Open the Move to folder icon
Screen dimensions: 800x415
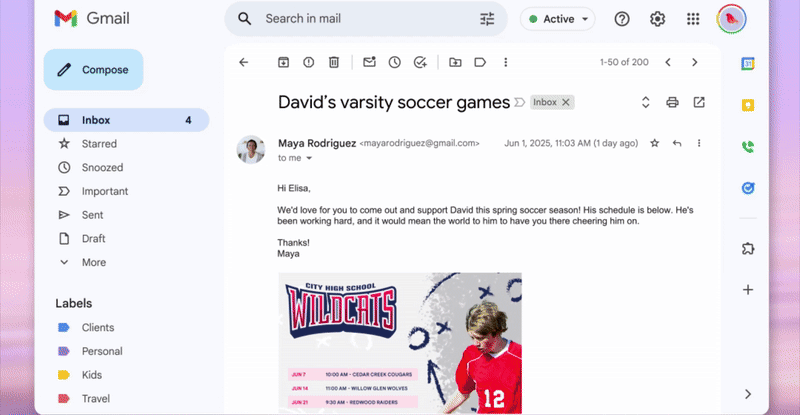point(455,62)
